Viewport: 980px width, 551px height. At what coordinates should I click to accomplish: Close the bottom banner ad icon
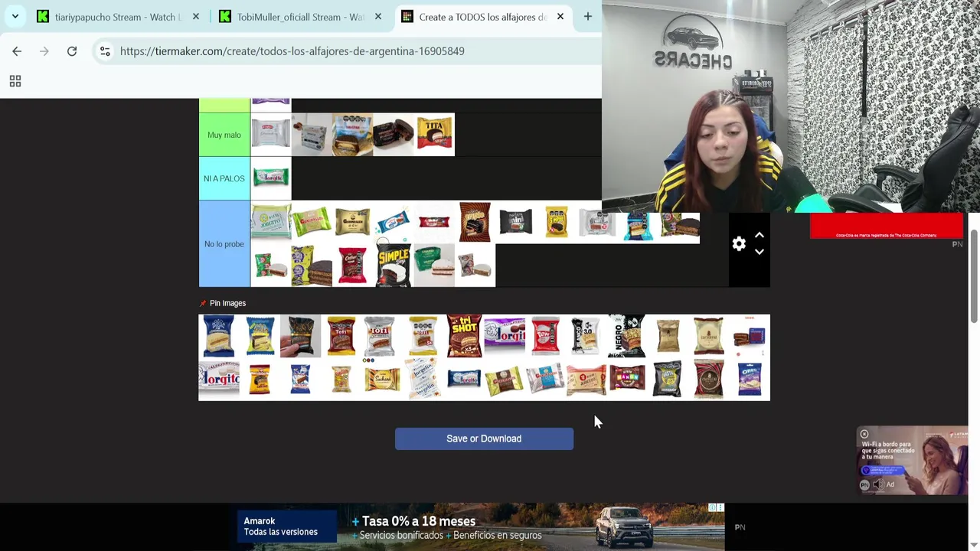(720, 507)
